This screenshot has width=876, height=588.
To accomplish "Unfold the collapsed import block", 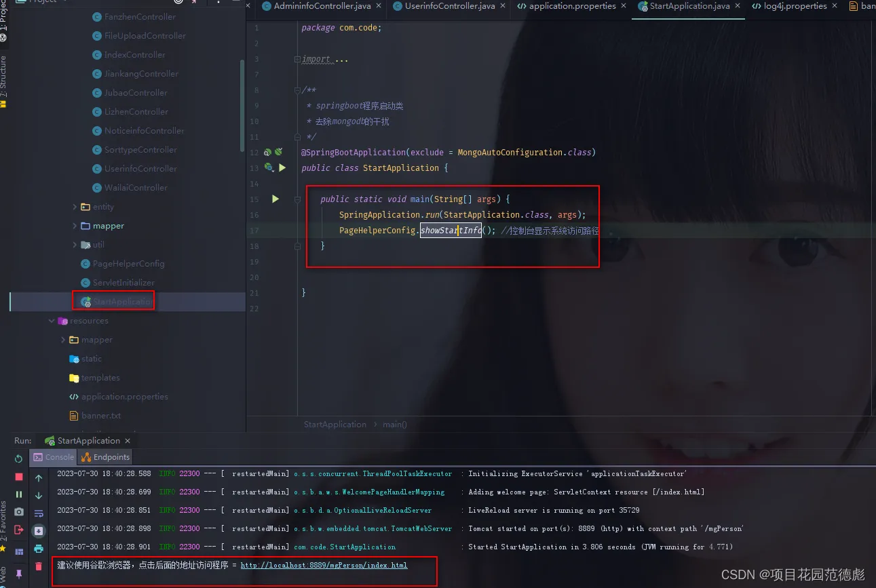I will click(297, 59).
